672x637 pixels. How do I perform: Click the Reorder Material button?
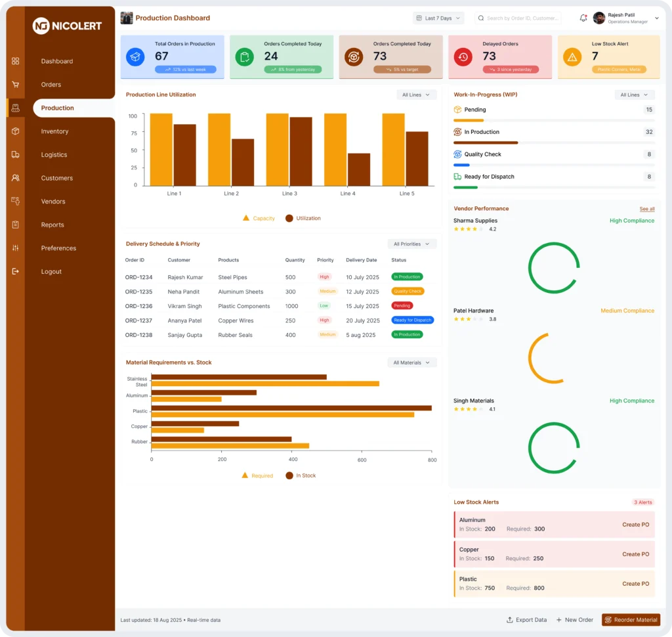point(631,620)
